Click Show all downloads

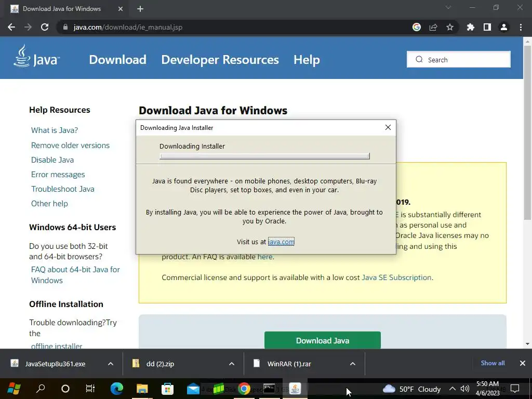[493, 363]
